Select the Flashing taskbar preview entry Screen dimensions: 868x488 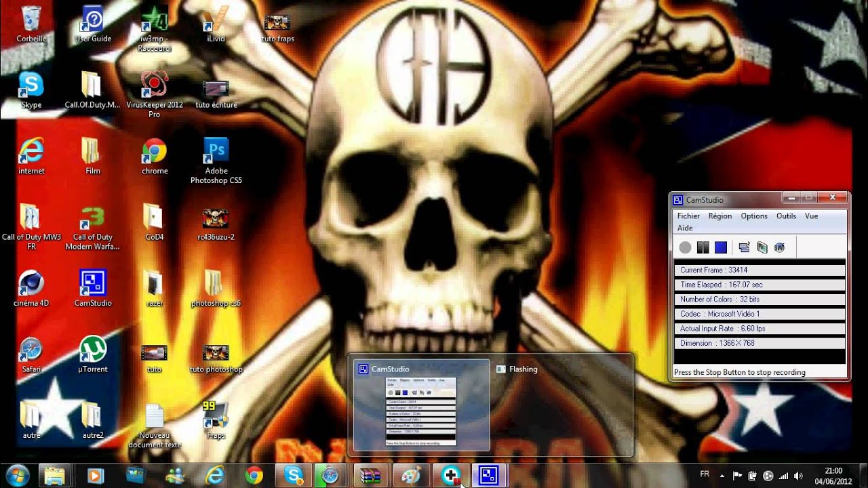click(x=523, y=369)
